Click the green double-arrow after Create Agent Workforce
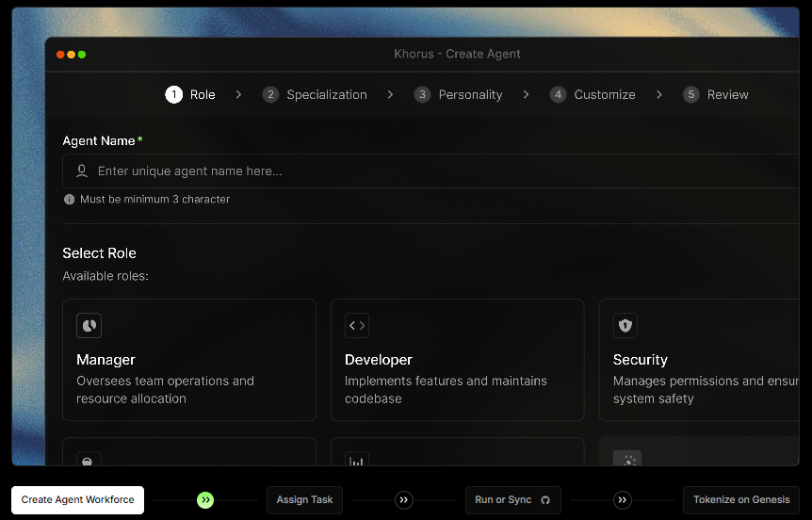812x520 pixels. point(205,500)
